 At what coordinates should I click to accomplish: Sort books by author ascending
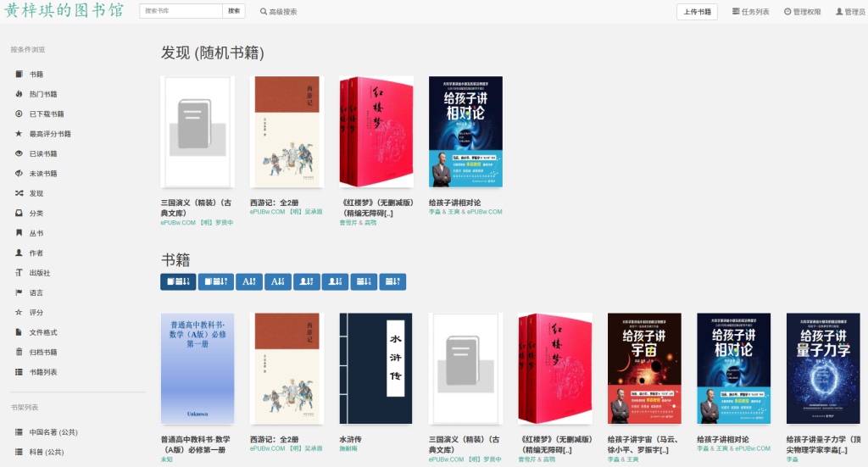tap(307, 281)
